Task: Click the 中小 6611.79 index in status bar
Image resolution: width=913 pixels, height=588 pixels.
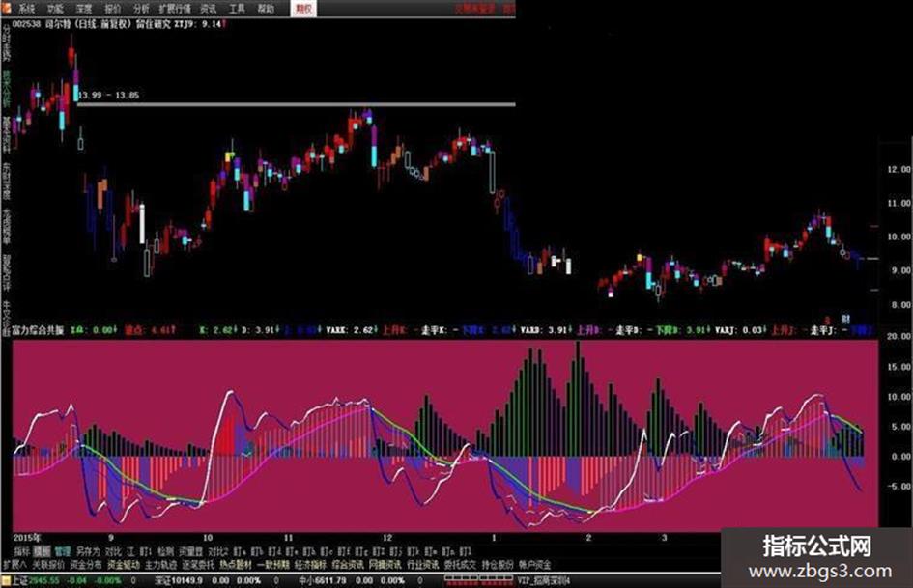Action: 322,580
